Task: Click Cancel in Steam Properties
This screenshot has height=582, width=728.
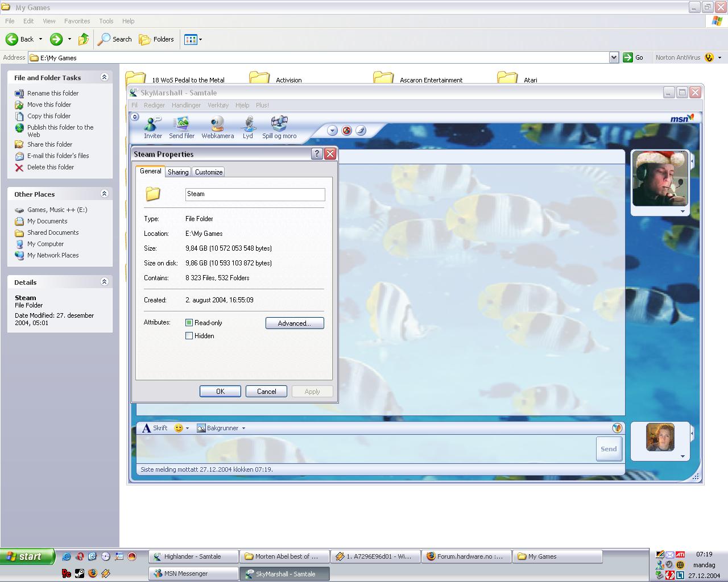Action: tap(266, 392)
